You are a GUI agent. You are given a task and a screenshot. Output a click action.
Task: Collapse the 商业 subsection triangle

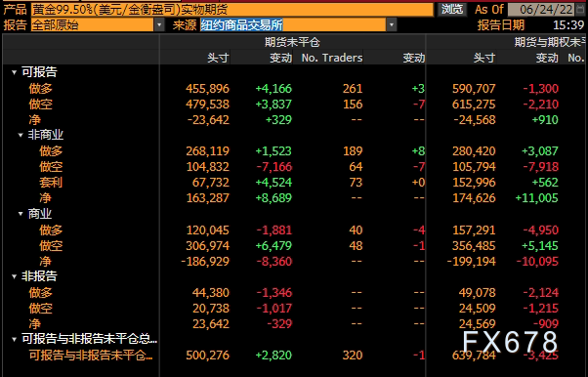pyautogui.click(x=21, y=214)
